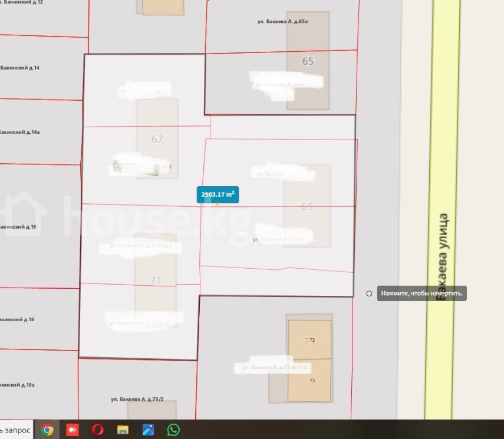The width and height of the screenshot is (504, 439).
Task: Click the 'Нажмите, чтобы начертить' tooltip
Action: tap(422, 293)
